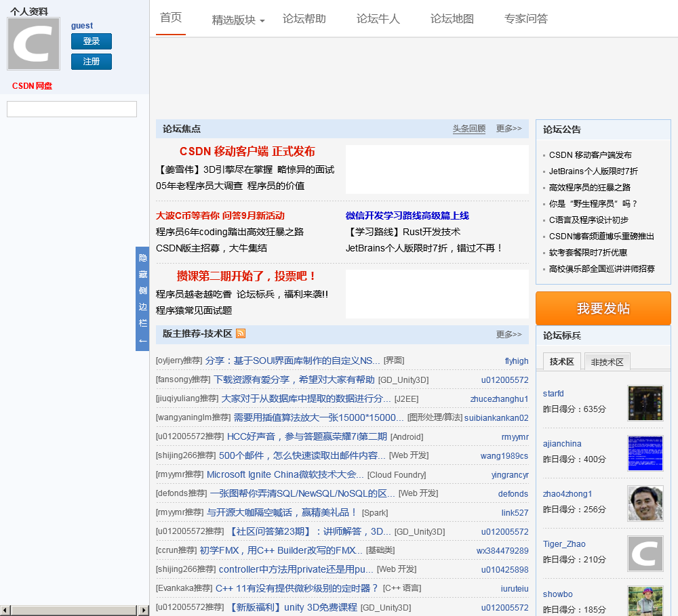
Task: Open JetBrains个人版限时7折,错过不再! link
Action: (424, 248)
